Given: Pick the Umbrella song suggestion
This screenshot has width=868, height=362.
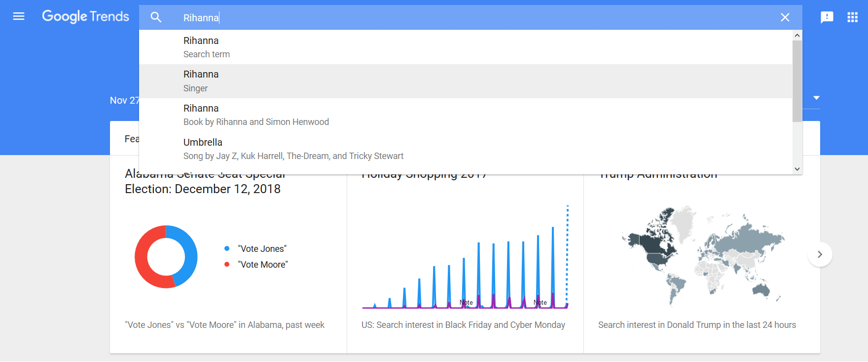Looking at the screenshot, I should tap(293, 149).
